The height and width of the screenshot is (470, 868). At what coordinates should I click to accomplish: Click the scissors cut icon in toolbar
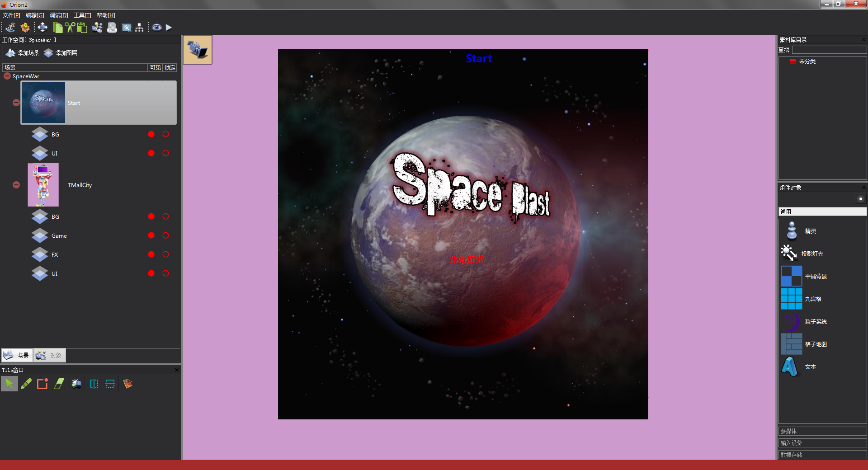coord(70,28)
